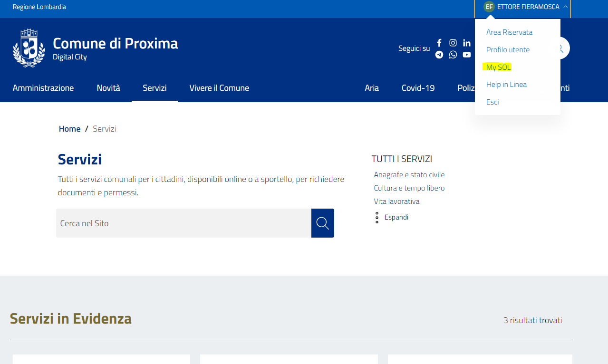Click the Home breadcrumb link
Screen dimensions: 608x364
tap(69, 129)
